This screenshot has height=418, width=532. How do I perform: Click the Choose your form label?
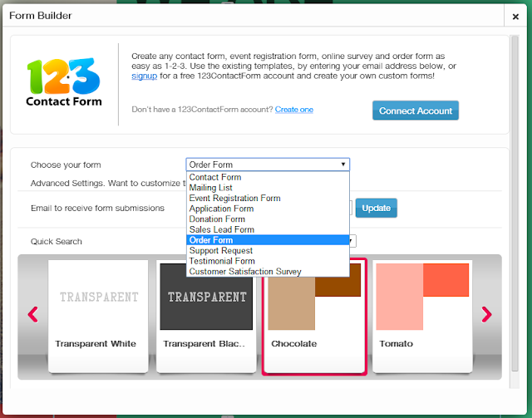(x=66, y=165)
